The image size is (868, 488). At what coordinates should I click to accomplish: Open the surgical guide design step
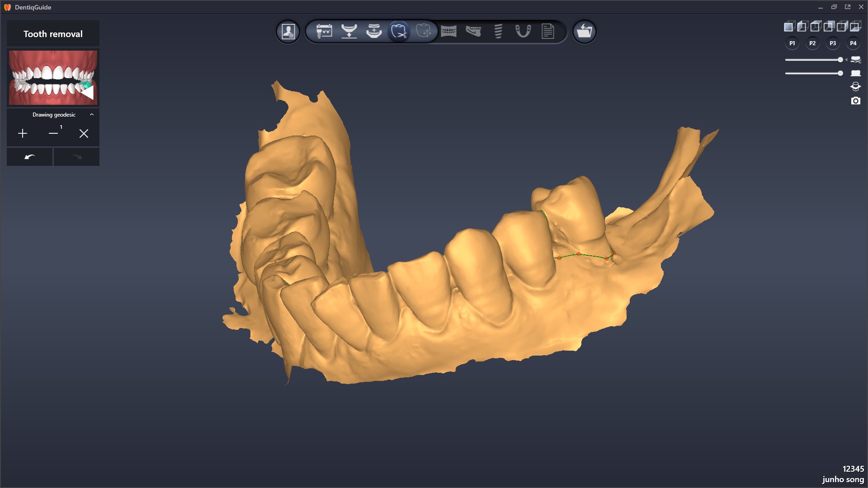pos(523,31)
